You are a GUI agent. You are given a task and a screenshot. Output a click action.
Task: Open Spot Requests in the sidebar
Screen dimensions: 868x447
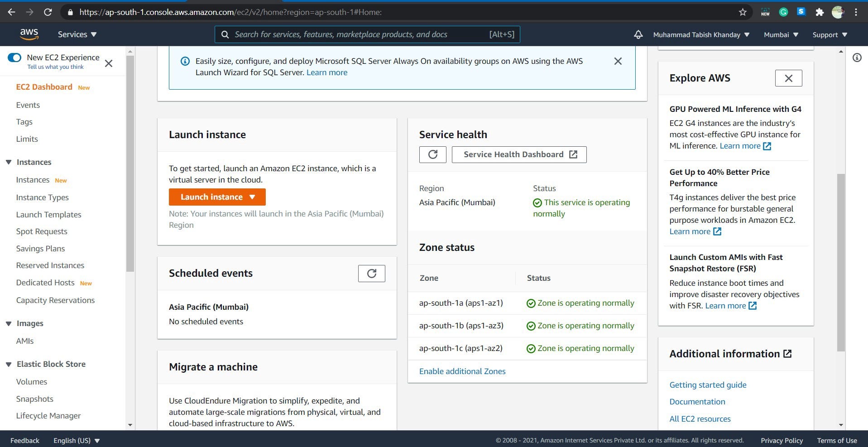point(42,231)
